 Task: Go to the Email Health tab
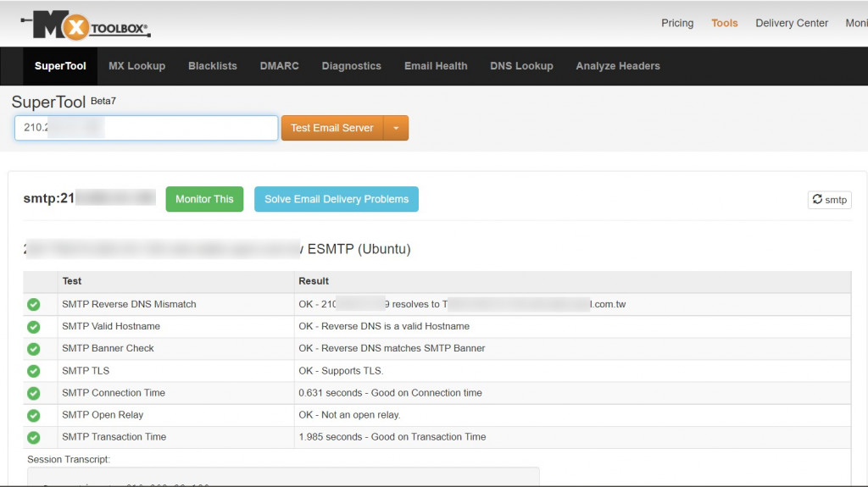coord(436,66)
